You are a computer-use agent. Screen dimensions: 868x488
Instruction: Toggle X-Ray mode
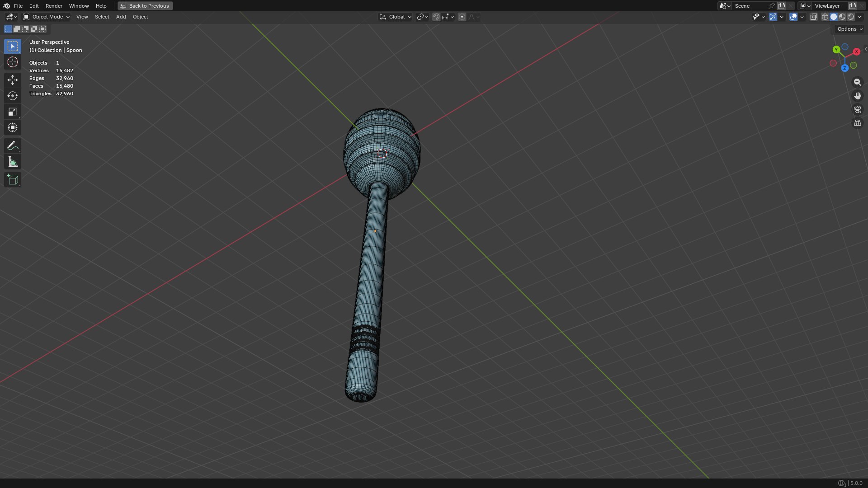813,17
